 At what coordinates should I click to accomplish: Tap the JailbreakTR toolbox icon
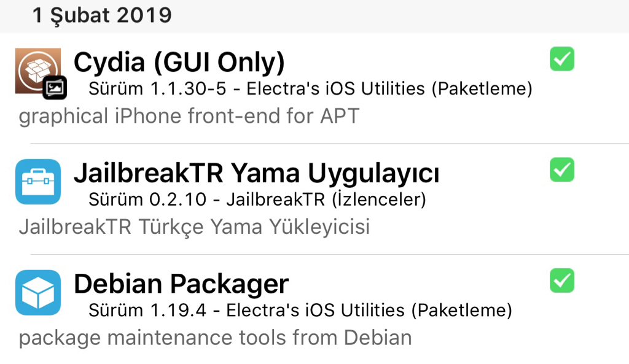pyautogui.click(x=38, y=182)
